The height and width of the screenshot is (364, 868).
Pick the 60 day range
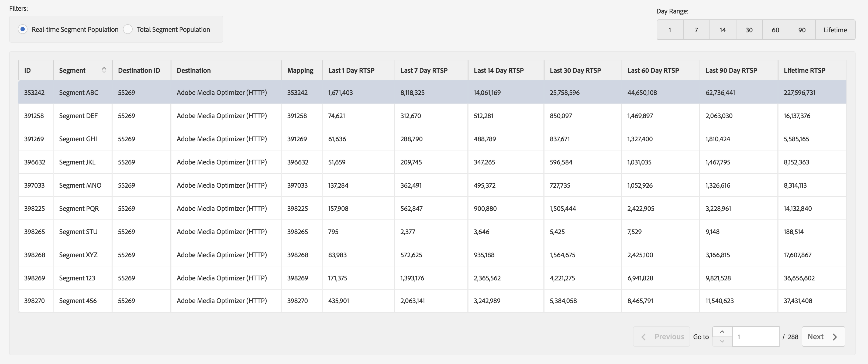click(775, 30)
